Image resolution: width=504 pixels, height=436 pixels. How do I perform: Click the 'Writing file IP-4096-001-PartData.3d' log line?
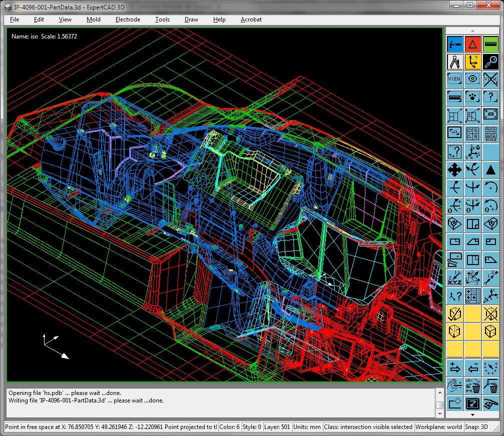coord(86,400)
